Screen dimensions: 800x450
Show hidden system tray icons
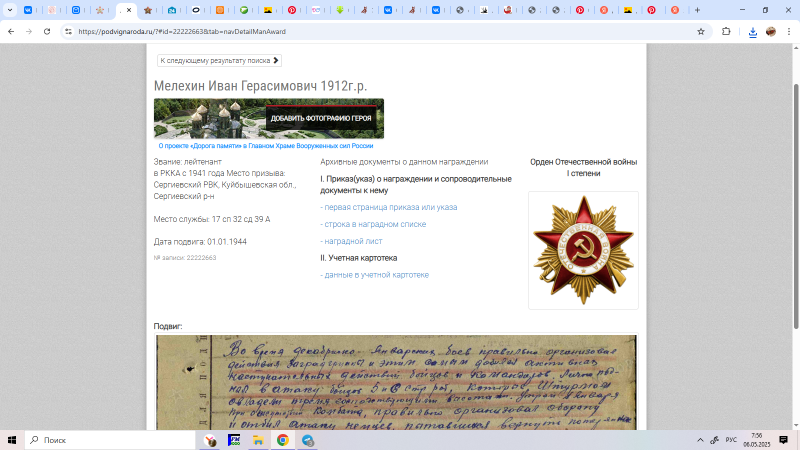click(x=700, y=440)
